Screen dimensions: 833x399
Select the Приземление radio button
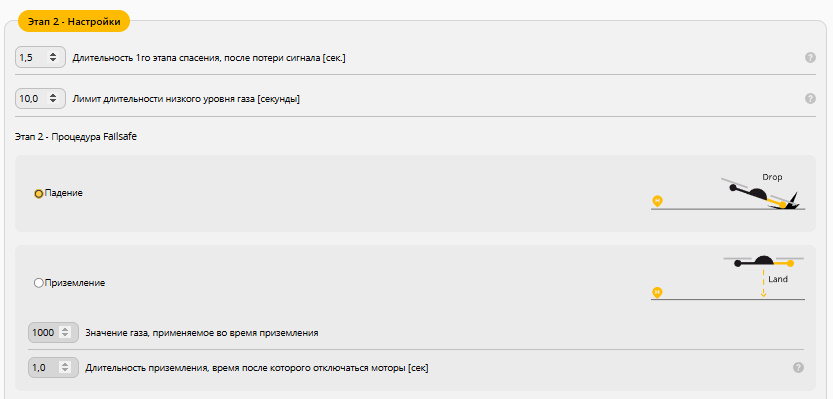pyautogui.click(x=38, y=283)
